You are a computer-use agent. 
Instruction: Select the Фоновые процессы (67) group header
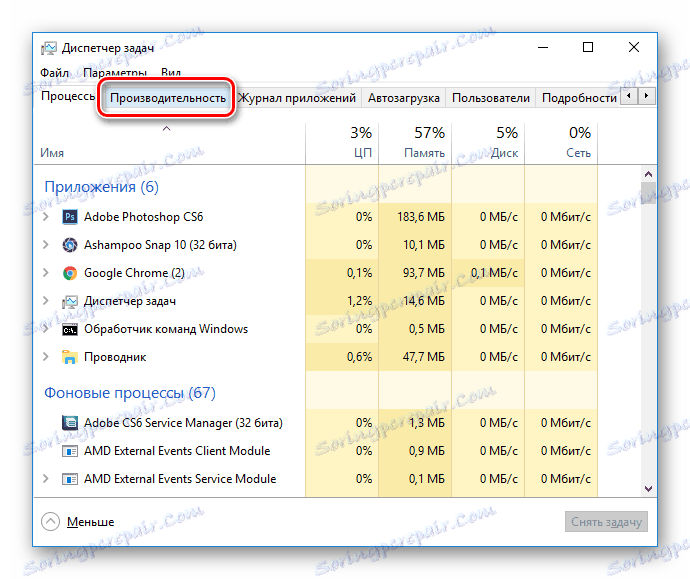click(x=130, y=392)
